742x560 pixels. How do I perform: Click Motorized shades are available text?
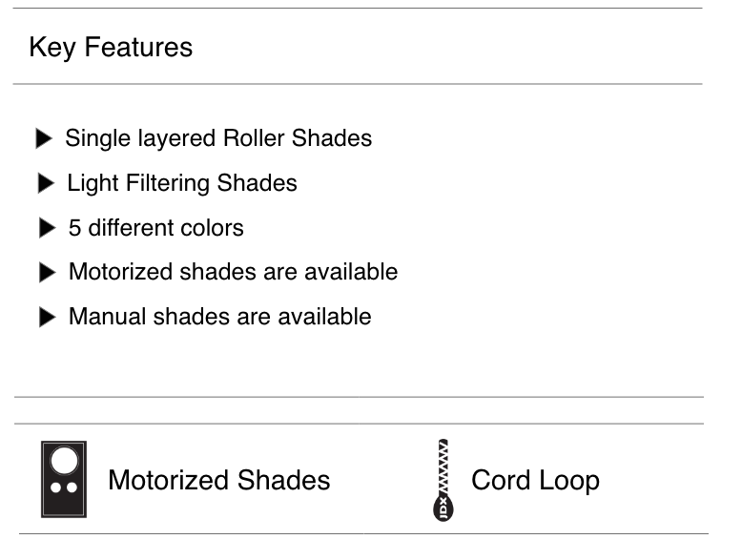pyautogui.click(x=233, y=272)
